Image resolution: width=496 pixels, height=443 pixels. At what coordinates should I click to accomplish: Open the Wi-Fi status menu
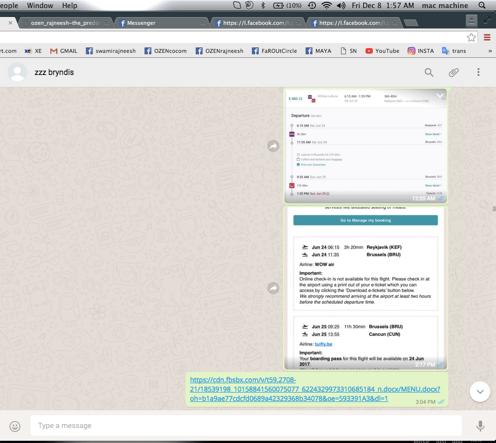(x=326, y=5)
